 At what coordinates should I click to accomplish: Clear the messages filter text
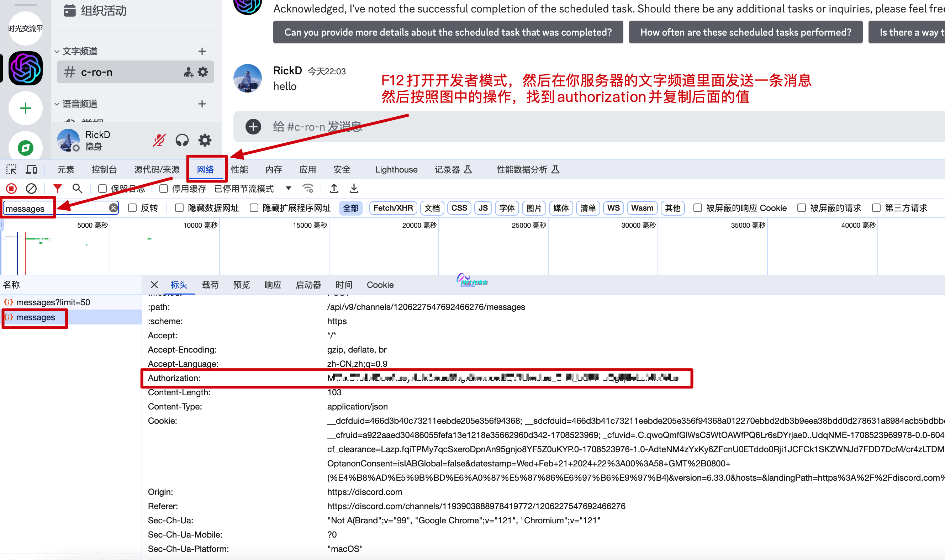point(113,208)
